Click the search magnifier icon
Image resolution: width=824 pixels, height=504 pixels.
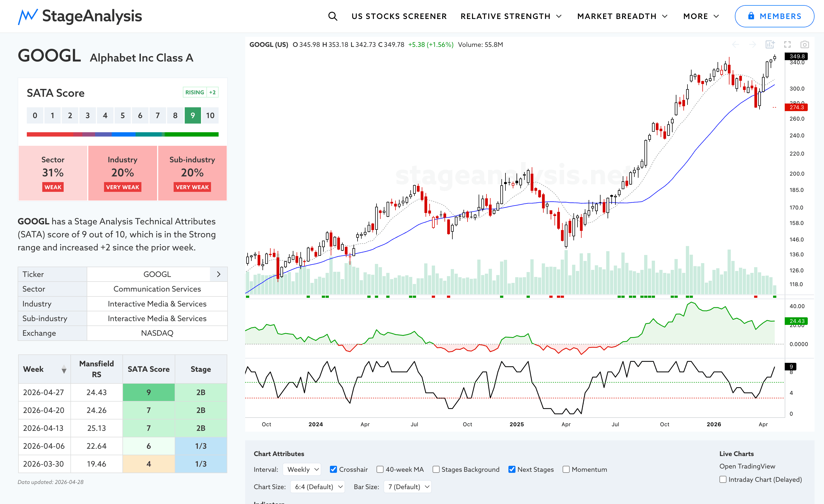[x=332, y=16]
